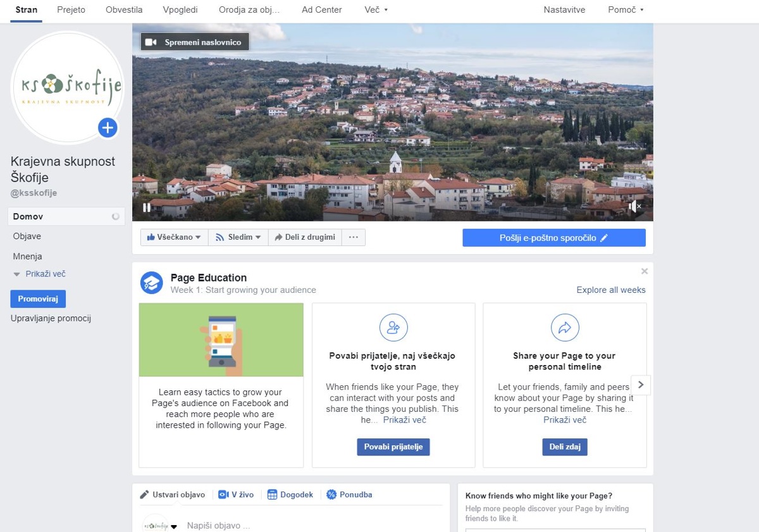Create a Ponudba offer
The image size is (759, 532).
[349, 495]
